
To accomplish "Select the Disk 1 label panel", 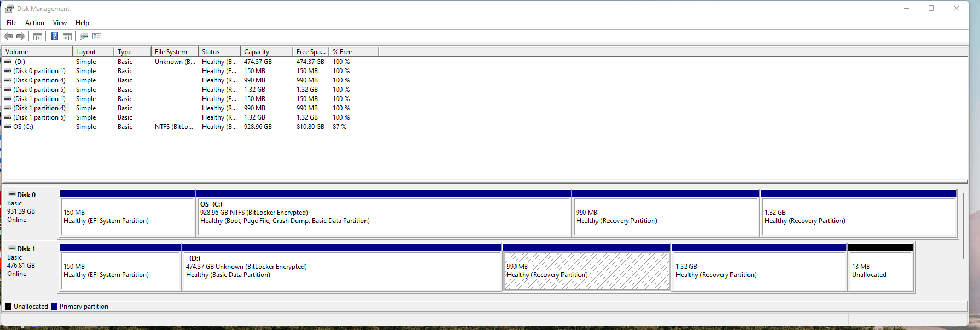I will [x=30, y=267].
